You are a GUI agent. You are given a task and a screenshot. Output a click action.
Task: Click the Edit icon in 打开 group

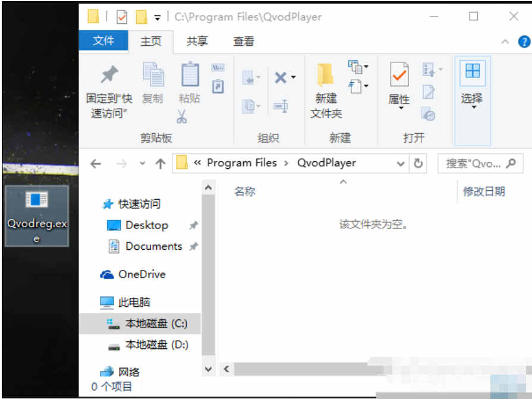(x=428, y=92)
